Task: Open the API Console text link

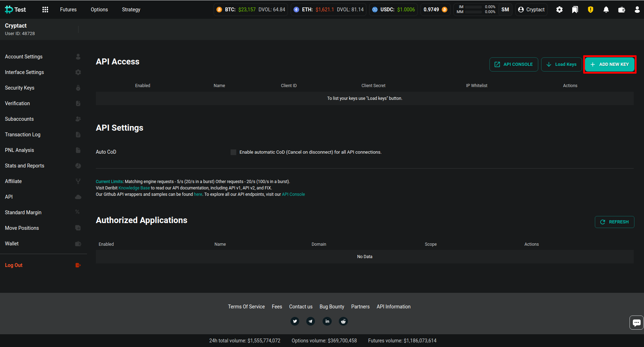Action: 293,194
